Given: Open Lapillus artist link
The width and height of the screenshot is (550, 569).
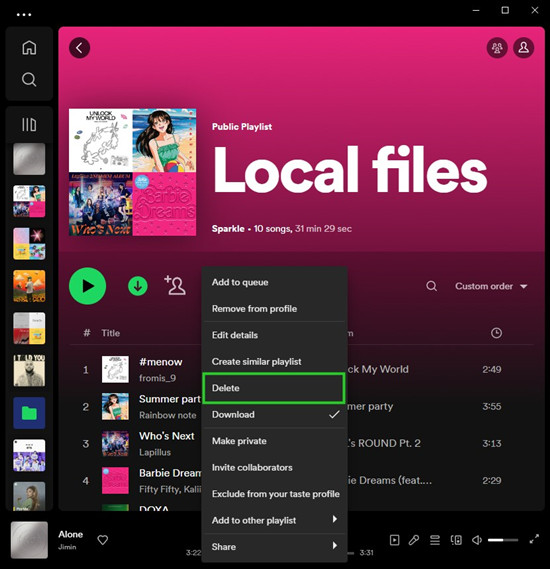Looking at the screenshot, I should 155,452.
